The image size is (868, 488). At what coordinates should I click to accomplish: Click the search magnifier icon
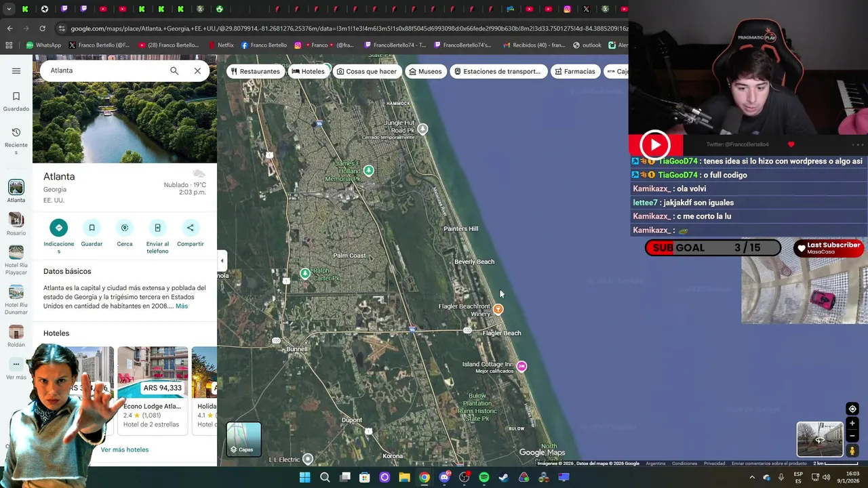(x=174, y=70)
